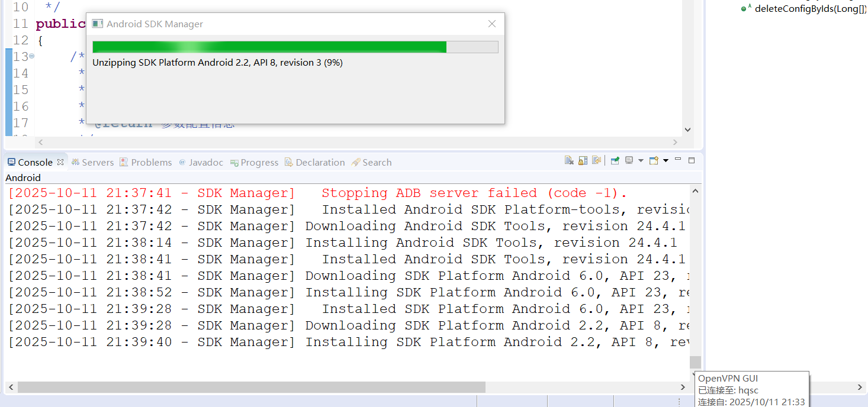Screen dimensions: 868x407
Task: Click Console horizontal scrollbar left arrow
Action: [11, 387]
